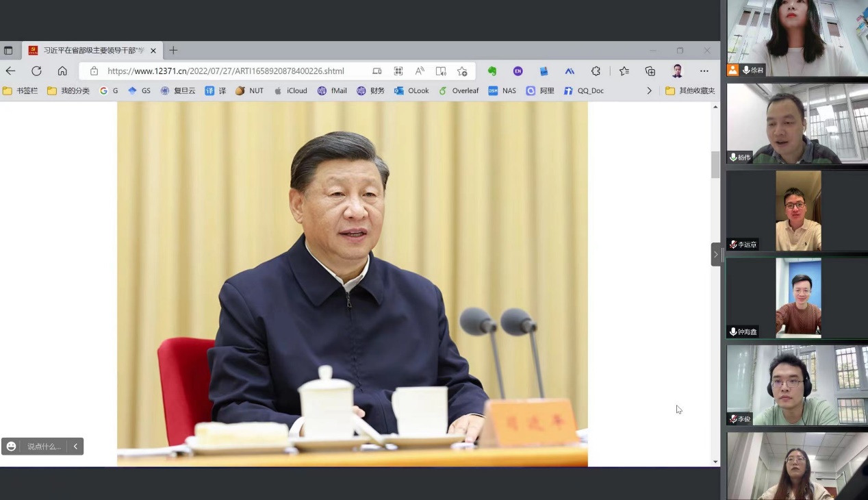Refresh the page in the browser
The height and width of the screenshot is (500, 868).
[36, 71]
